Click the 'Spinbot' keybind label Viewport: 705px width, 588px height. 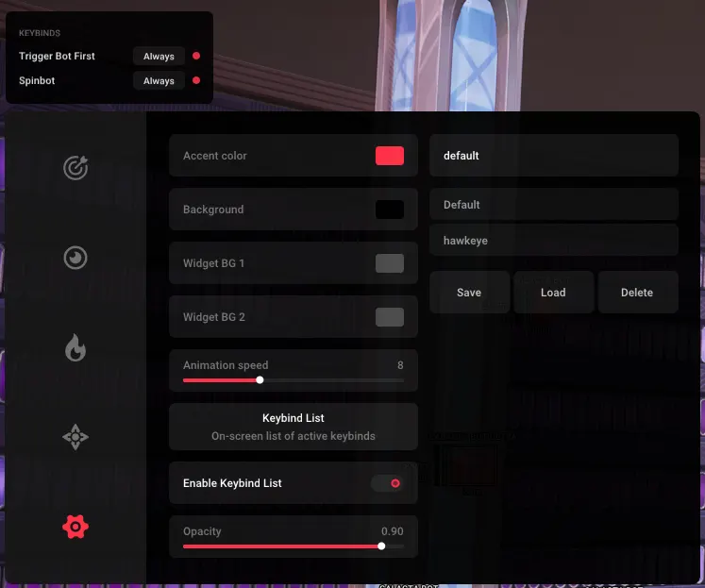(37, 81)
